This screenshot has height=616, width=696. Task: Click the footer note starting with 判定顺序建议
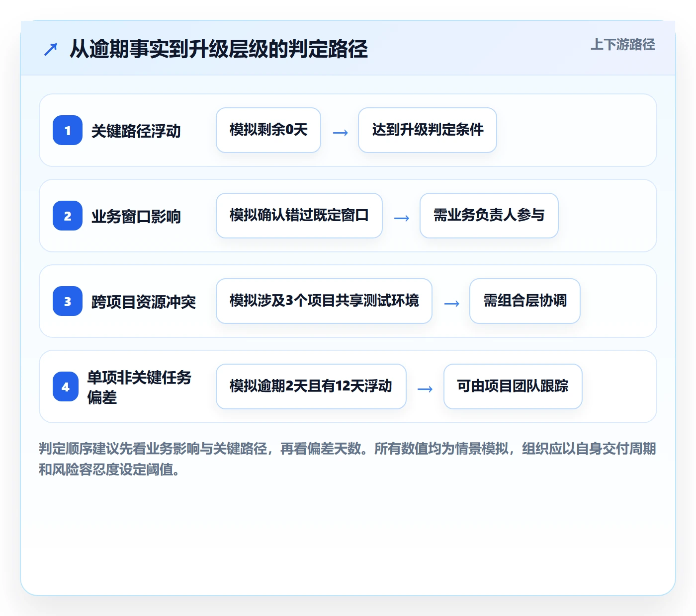[x=348, y=459]
